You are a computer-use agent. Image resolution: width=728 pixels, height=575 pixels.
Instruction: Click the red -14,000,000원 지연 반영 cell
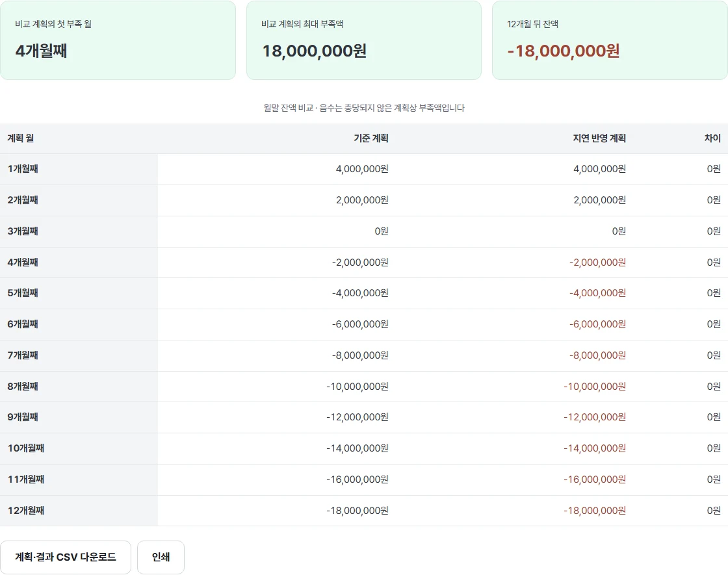click(595, 448)
